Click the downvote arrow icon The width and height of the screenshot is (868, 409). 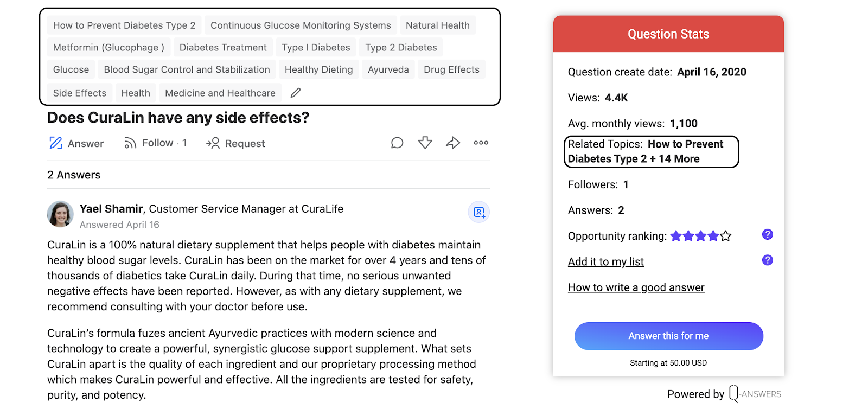[x=425, y=143]
